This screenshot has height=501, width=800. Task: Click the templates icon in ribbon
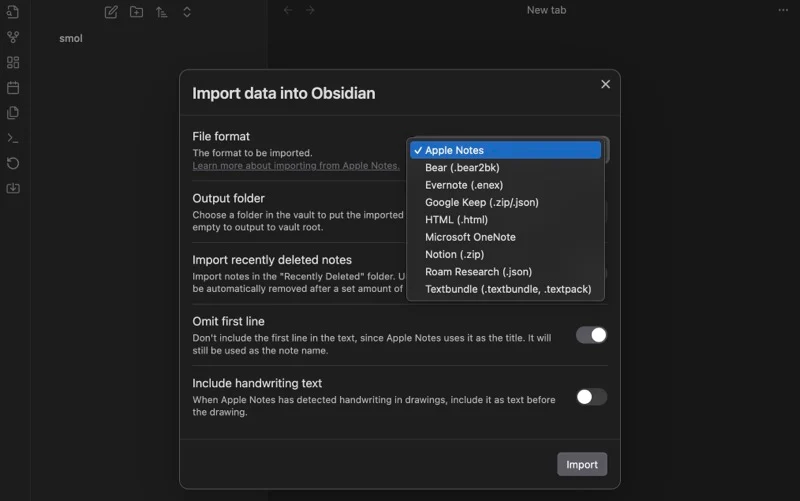pyautogui.click(x=13, y=113)
